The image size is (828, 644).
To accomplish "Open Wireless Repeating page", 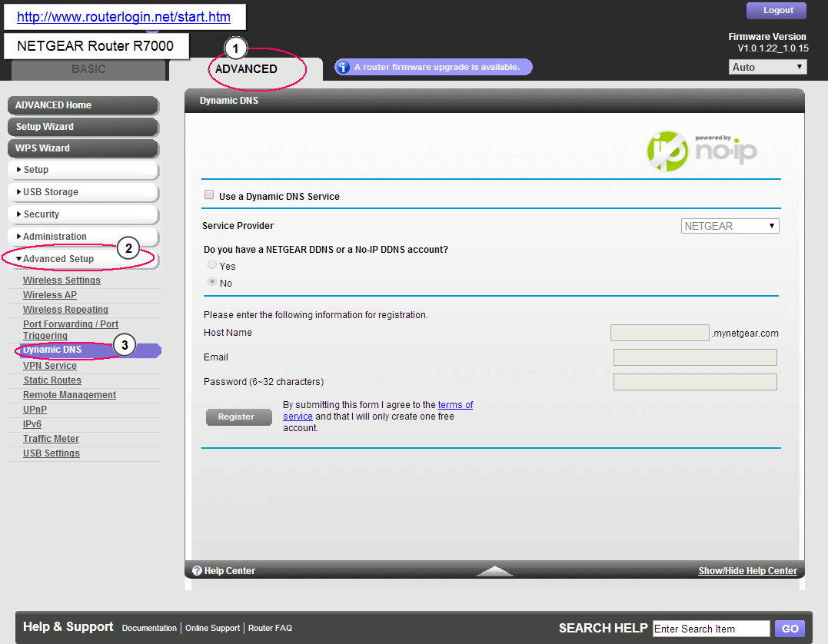I will 65,310.
